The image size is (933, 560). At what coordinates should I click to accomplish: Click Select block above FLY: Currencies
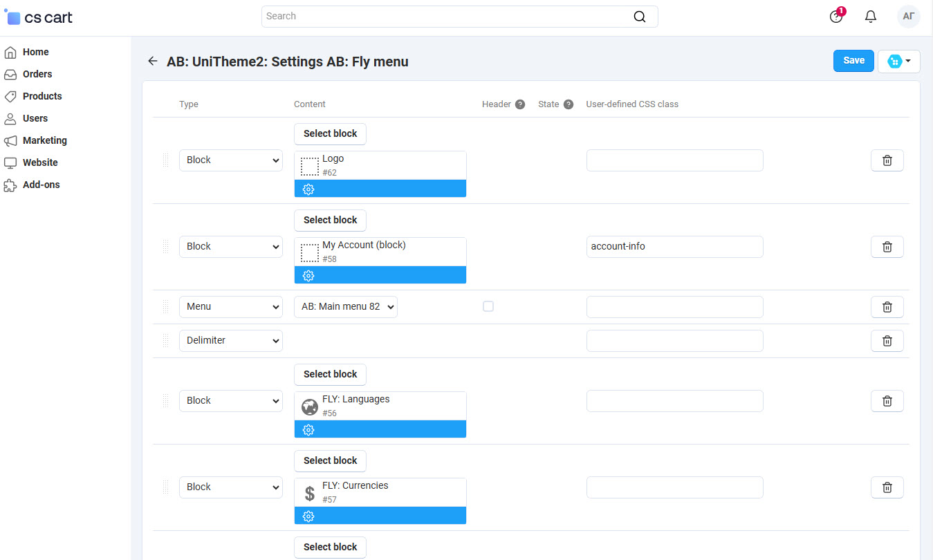point(330,461)
